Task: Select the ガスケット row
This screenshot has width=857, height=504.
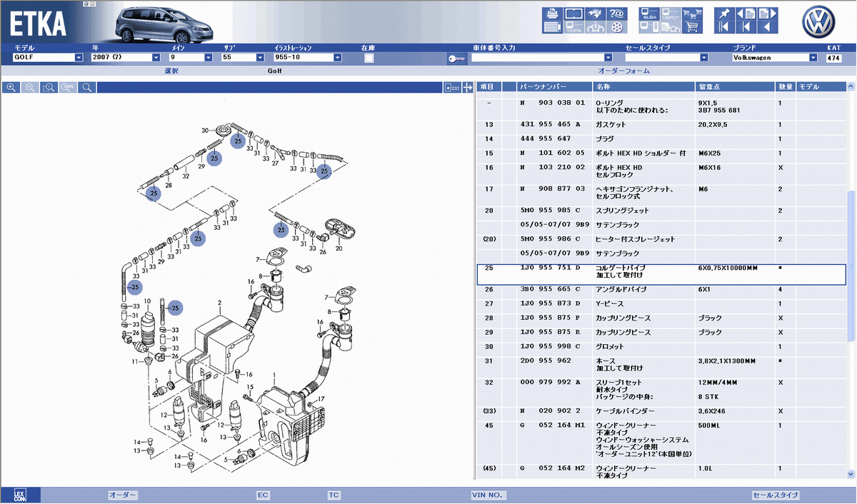Action: tap(661, 124)
